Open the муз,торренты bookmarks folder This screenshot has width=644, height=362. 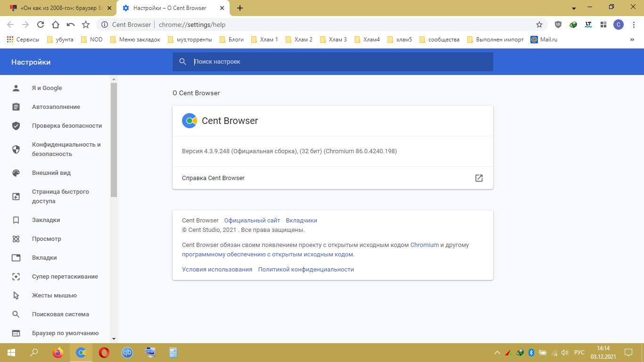(190, 40)
